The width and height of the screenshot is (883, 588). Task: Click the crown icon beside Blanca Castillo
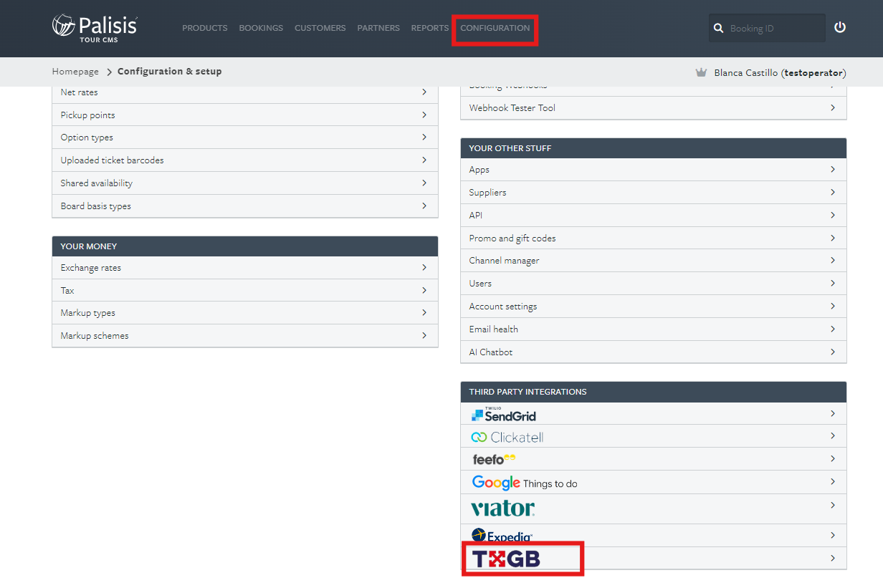click(701, 72)
